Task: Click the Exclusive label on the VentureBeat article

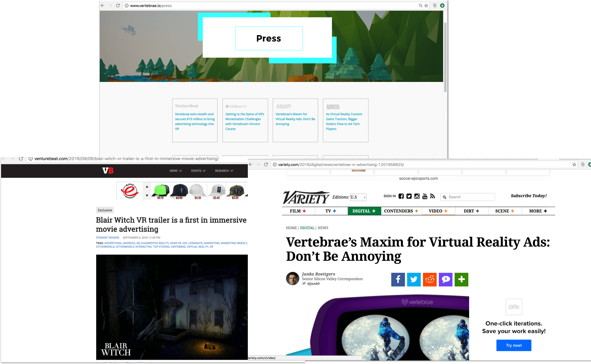Action: (105, 210)
